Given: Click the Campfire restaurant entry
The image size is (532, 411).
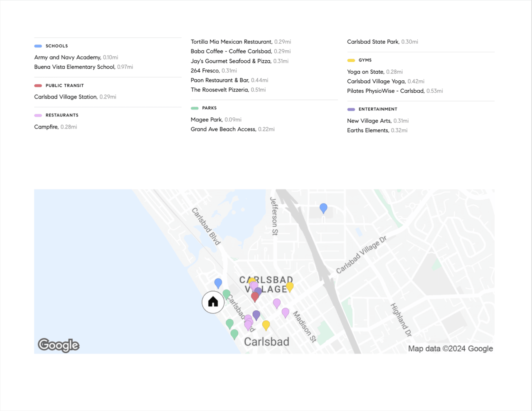Looking at the screenshot, I should tap(55, 127).
